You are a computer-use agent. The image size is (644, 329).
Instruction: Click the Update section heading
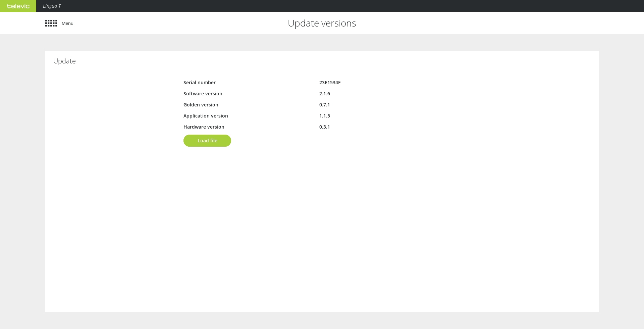tap(64, 61)
